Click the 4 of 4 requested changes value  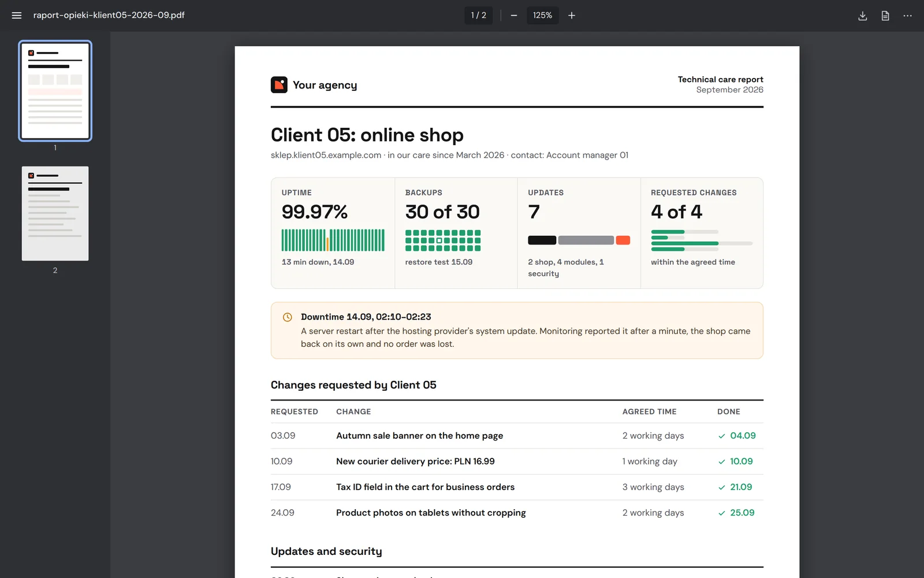(677, 212)
